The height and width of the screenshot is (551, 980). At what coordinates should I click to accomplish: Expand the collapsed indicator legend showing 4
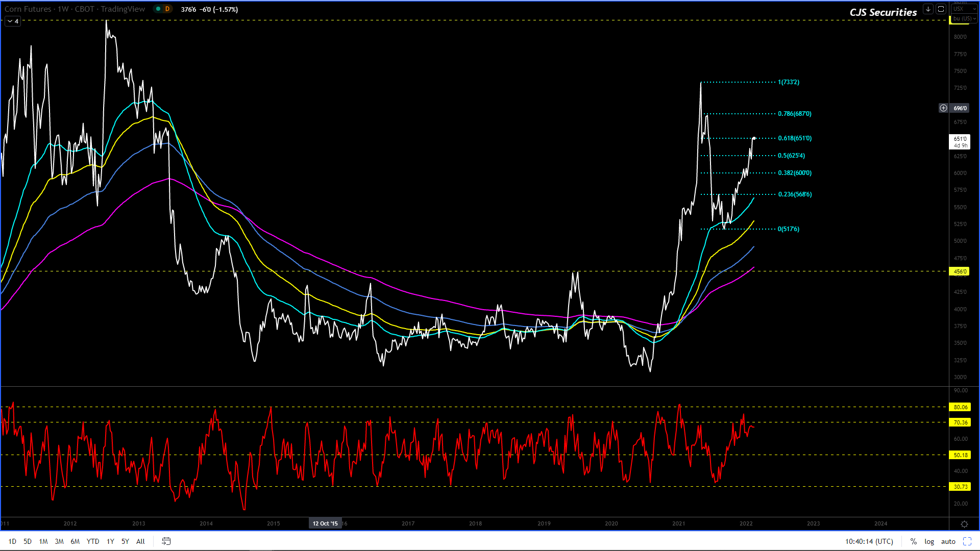click(13, 21)
